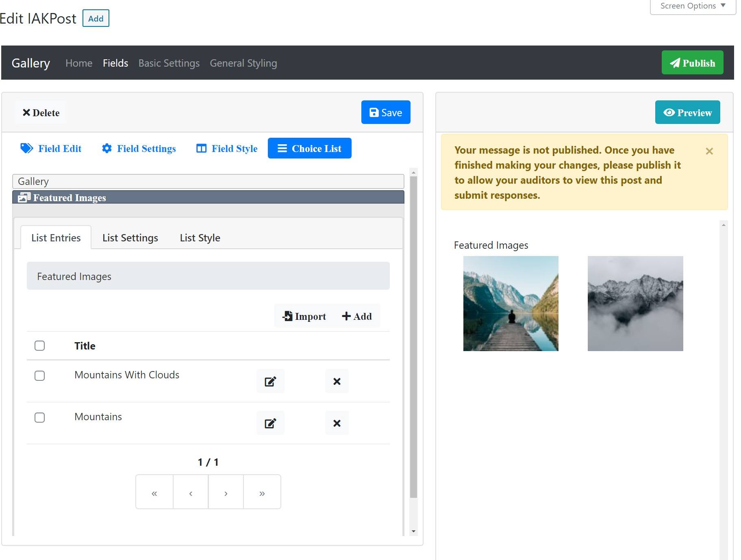Click the editor panel vertical scrollbar
This screenshot has width=741, height=560.
click(x=413, y=337)
